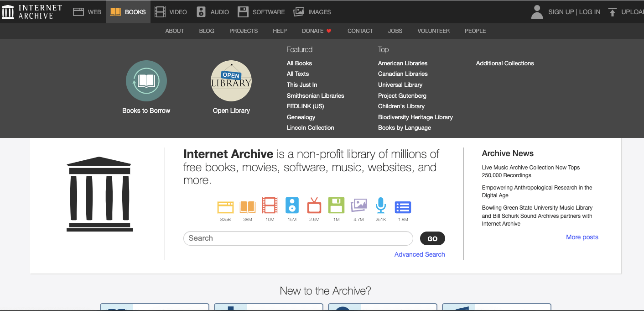Click the Open Library circular logo
This screenshot has height=311, width=644.
(x=231, y=81)
